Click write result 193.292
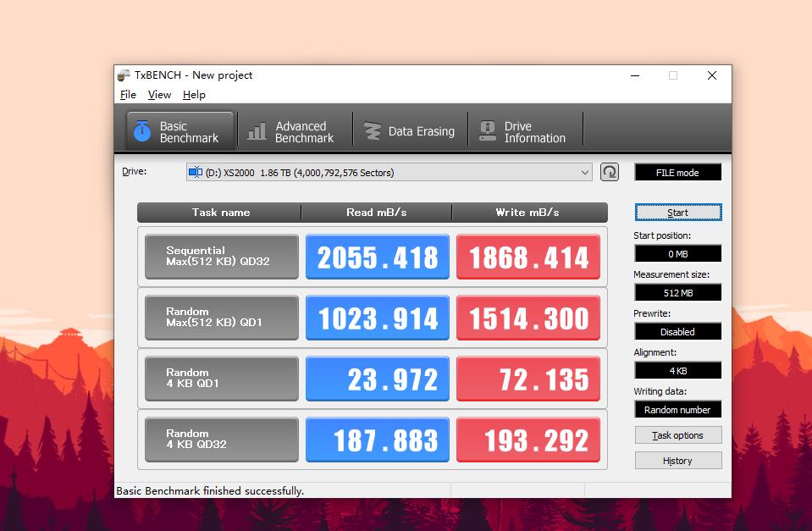This screenshot has width=812, height=531. tap(528, 440)
